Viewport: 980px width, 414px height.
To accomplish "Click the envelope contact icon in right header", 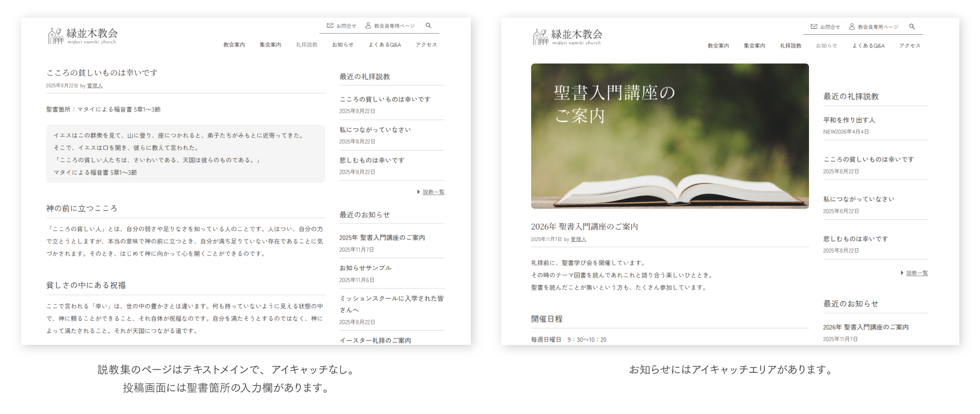I will 814,26.
